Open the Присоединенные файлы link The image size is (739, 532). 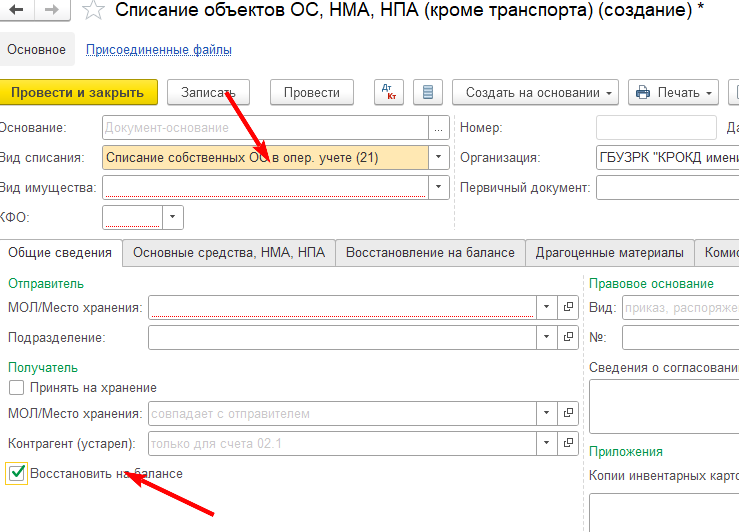[x=159, y=49]
